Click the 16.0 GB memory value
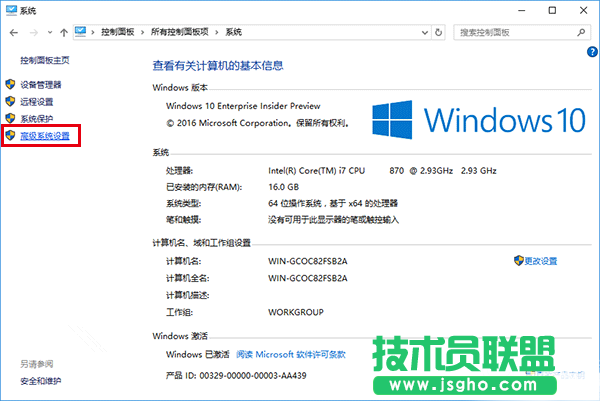 pos(283,187)
